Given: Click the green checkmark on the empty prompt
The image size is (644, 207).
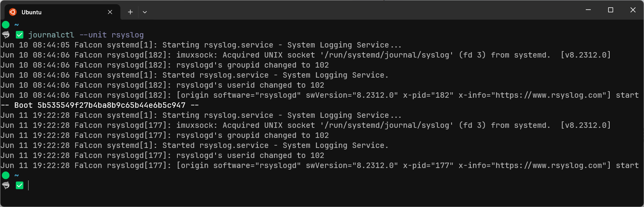Looking at the screenshot, I should click(20, 185).
